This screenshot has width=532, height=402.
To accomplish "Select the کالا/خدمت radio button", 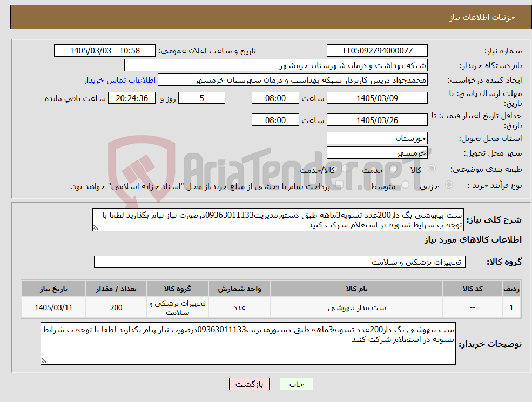I will pos(345,169).
